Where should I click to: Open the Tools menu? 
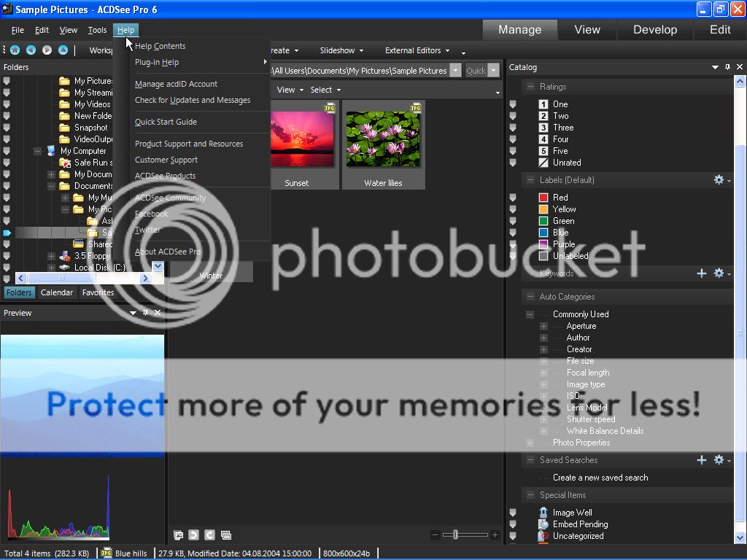97,30
